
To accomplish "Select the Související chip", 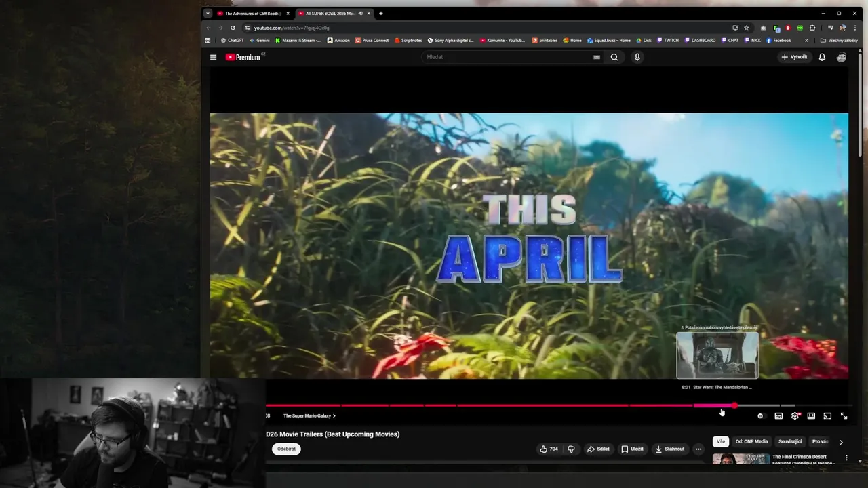I will pos(790,442).
